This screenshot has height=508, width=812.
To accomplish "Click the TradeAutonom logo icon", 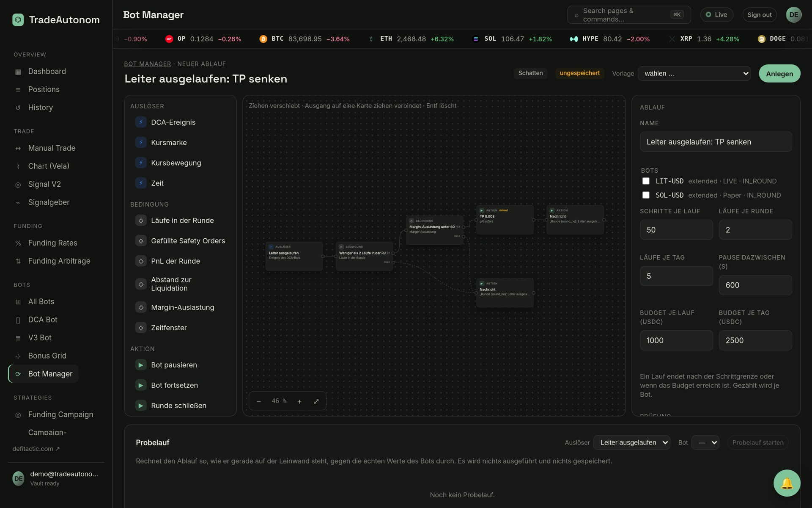I will pyautogui.click(x=18, y=20).
